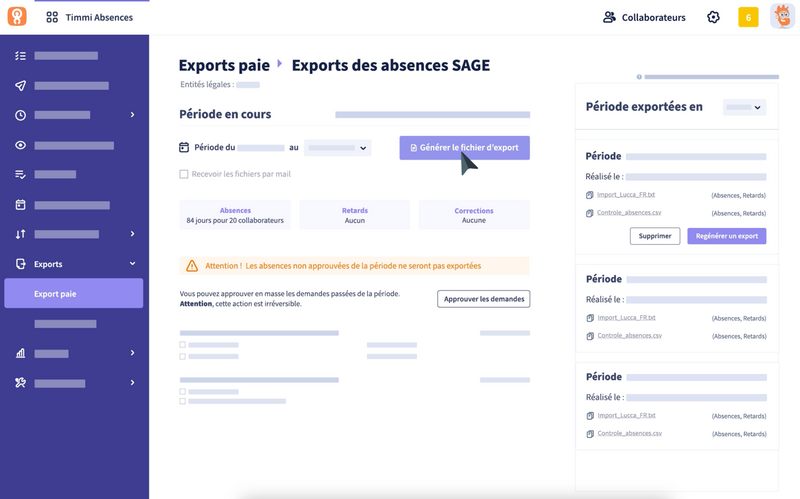Click Générer le fichier d'export button
The width and height of the screenshot is (800, 499).
pyautogui.click(x=464, y=147)
